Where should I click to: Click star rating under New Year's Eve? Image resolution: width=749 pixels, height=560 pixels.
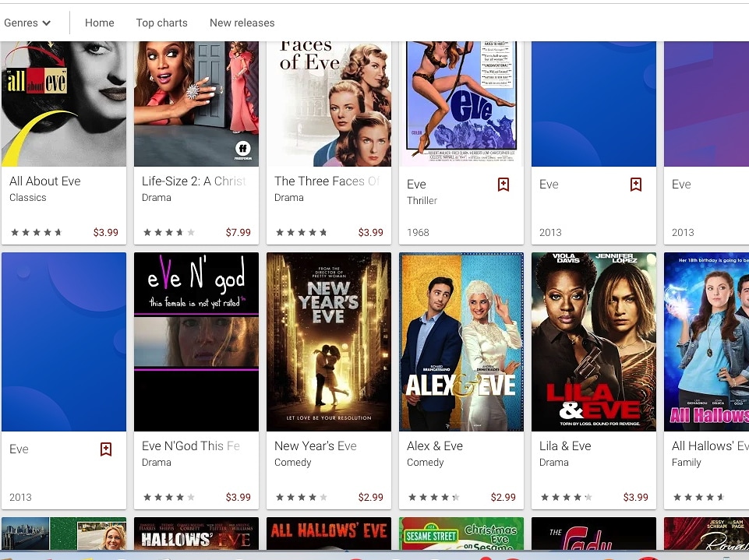point(301,497)
